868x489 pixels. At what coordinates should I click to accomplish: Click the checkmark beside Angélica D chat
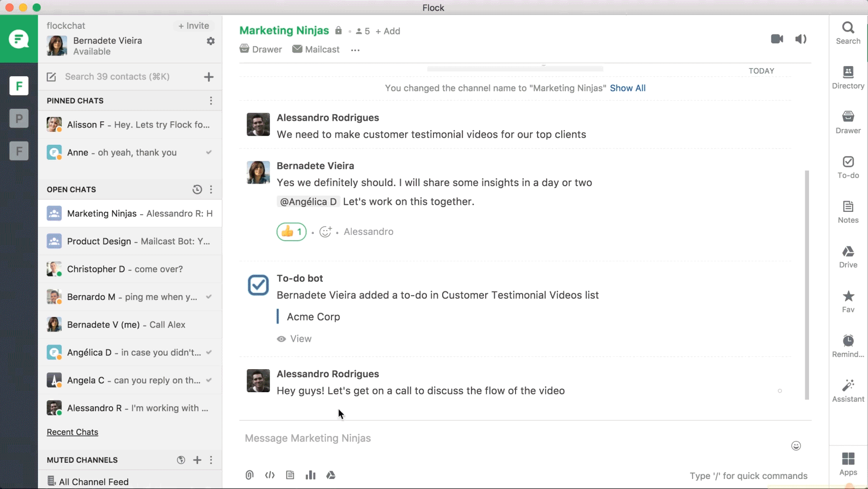(209, 352)
